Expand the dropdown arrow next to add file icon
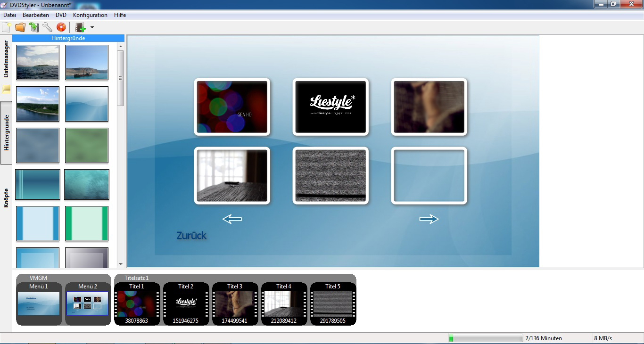The image size is (644, 344). point(92,27)
